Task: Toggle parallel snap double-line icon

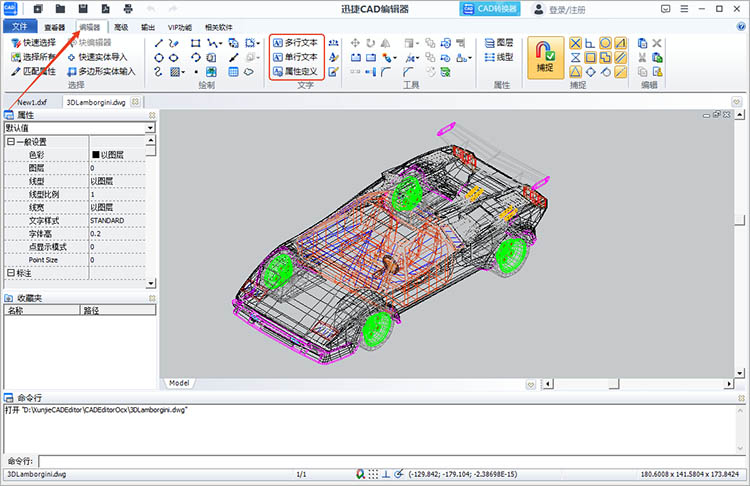Action: 620,58
